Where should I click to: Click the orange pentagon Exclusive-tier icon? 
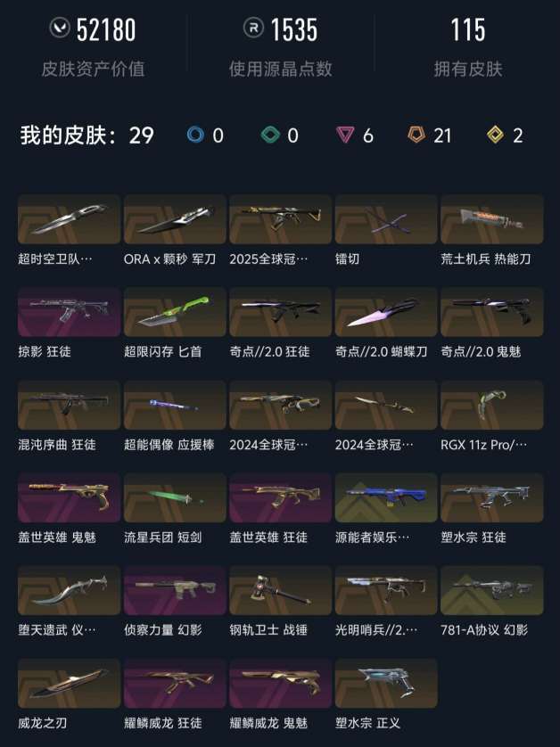pos(416,135)
